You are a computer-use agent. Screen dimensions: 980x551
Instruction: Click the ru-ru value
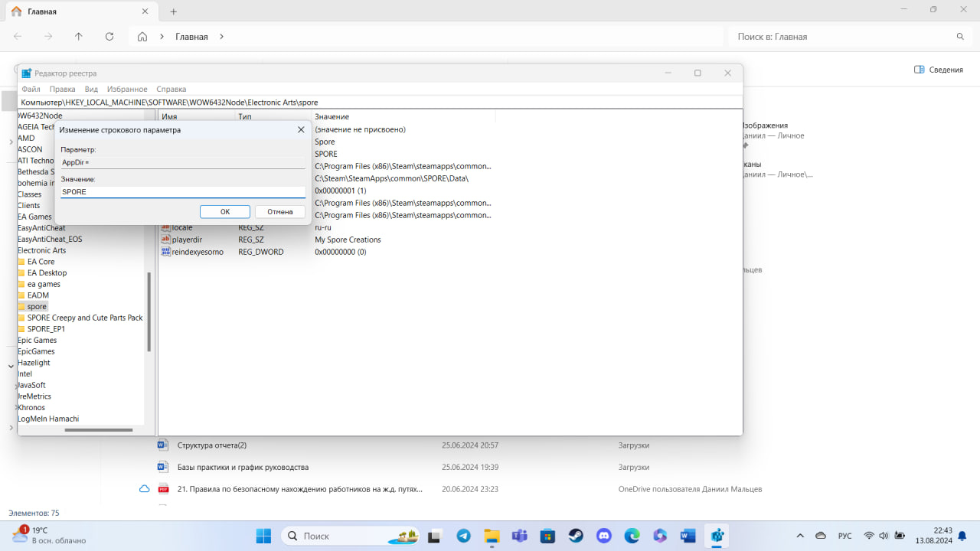(x=323, y=227)
